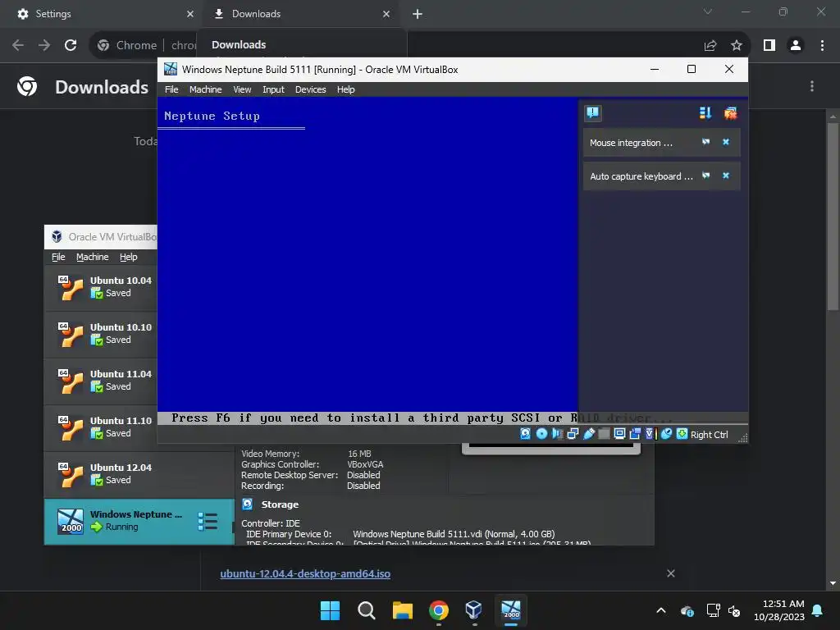Open the Chrome profile menu
This screenshot has width=840, height=630.
point(796,45)
